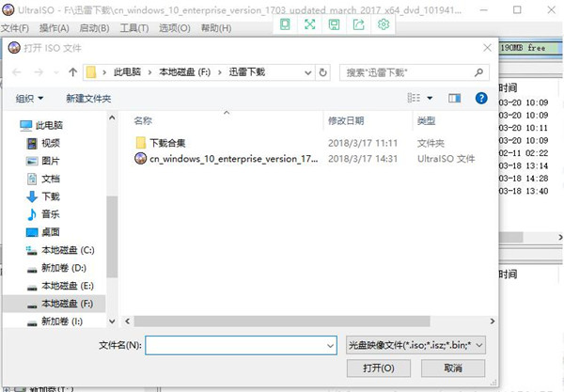This screenshot has height=392, width=564.
Task: Click the sidebar vertical scrollbar thumb
Action: tap(112, 237)
